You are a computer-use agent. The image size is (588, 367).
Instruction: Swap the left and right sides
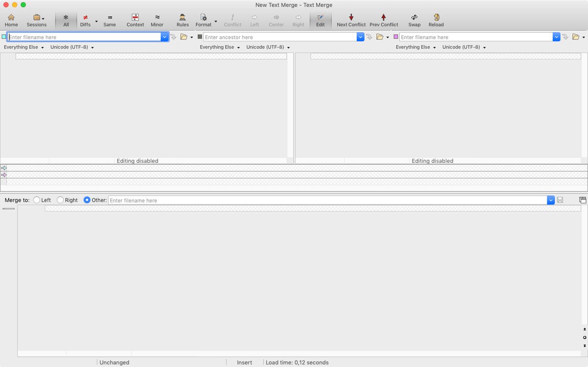pyautogui.click(x=414, y=20)
